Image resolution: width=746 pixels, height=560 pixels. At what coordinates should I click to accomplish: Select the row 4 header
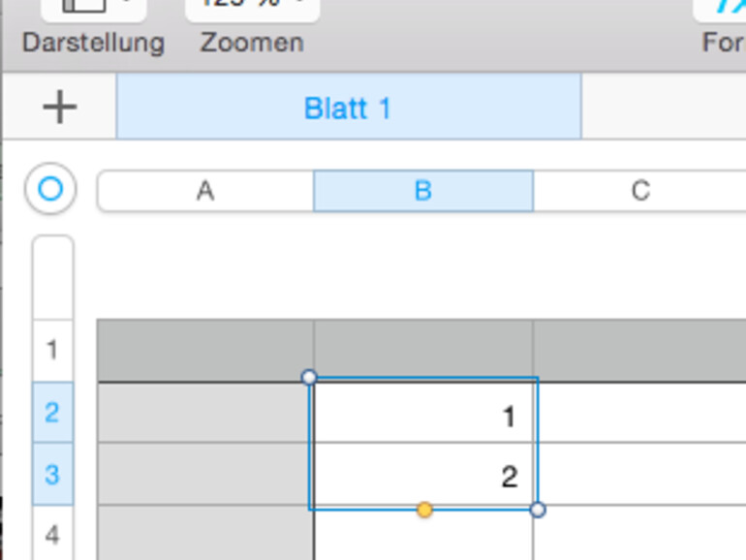(x=52, y=533)
